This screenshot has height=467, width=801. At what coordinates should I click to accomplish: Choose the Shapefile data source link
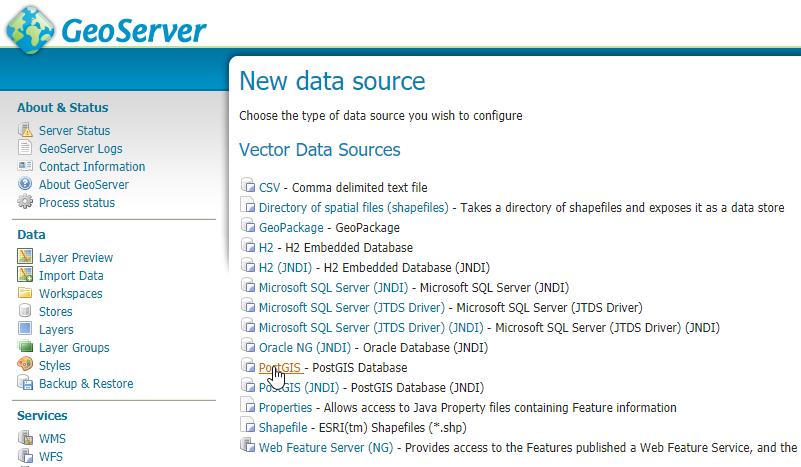283,428
